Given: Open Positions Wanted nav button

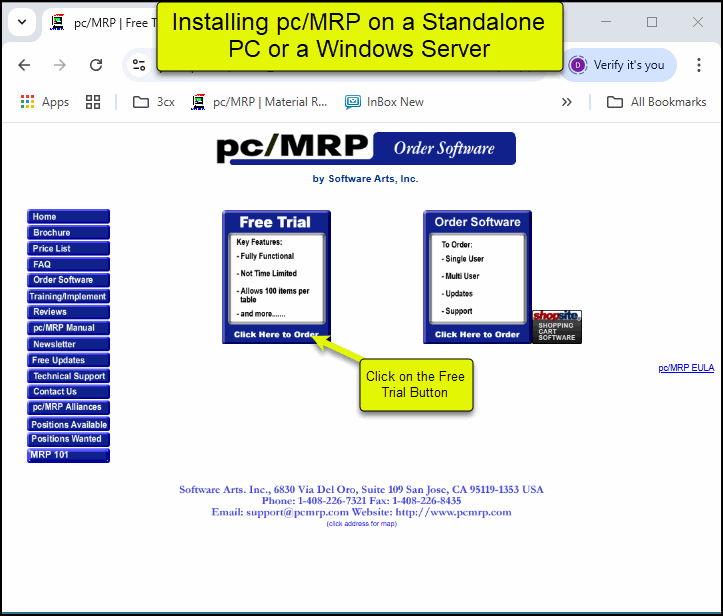Looking at the screenshot, I should click(68, 439).
